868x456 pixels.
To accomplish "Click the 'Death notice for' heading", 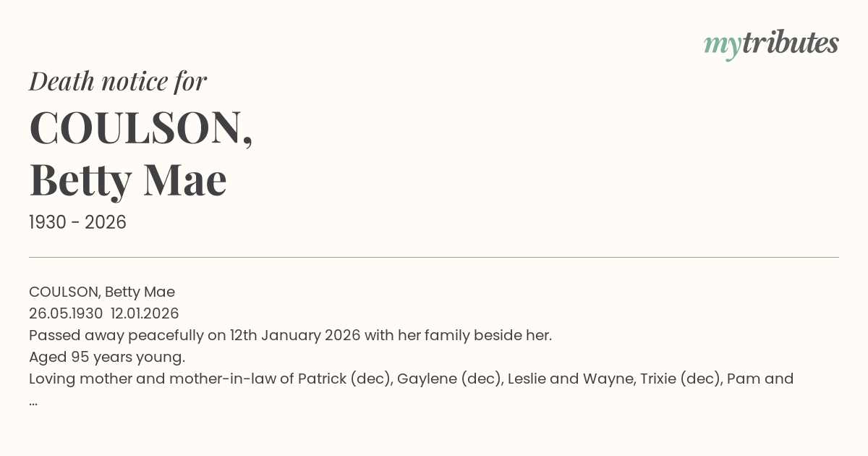I will 118,81.
